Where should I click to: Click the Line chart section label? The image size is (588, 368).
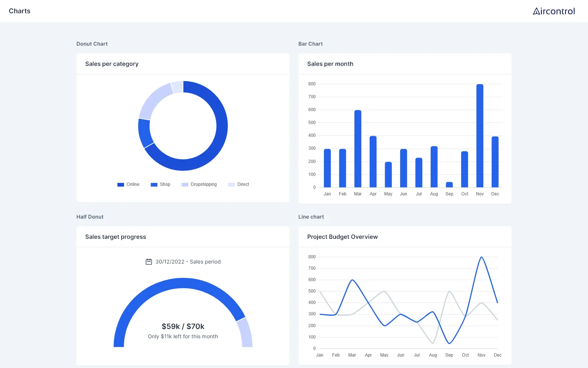[311, 217]
